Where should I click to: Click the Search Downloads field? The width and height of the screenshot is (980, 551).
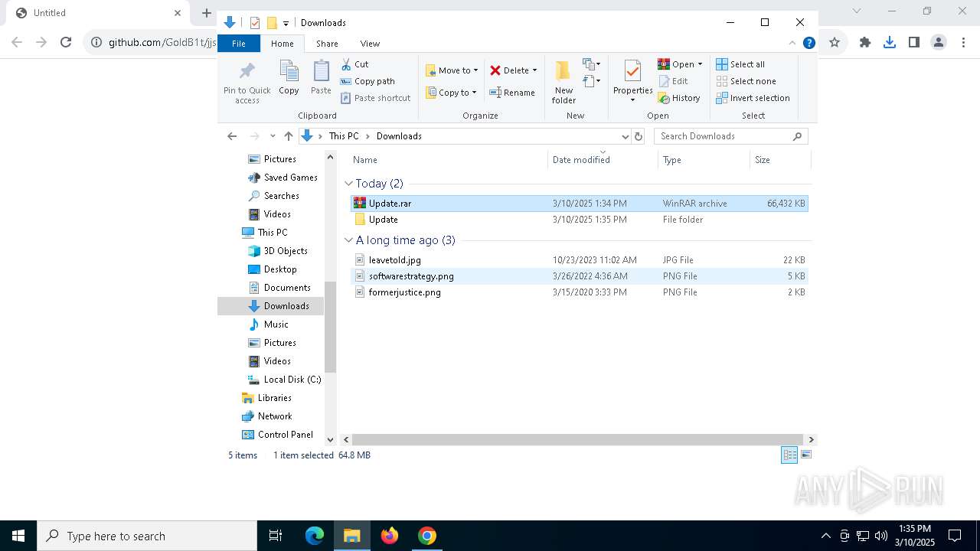pos(730,136)
